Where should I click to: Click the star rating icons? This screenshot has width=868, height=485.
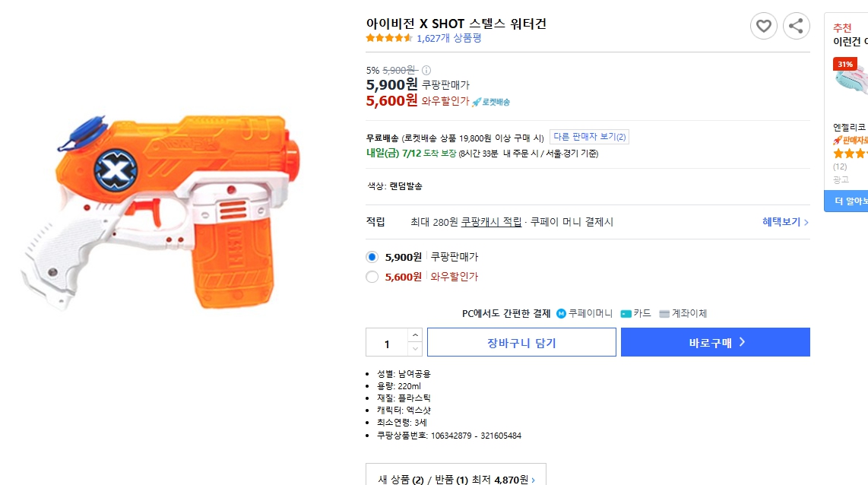(x=389, y=38)
